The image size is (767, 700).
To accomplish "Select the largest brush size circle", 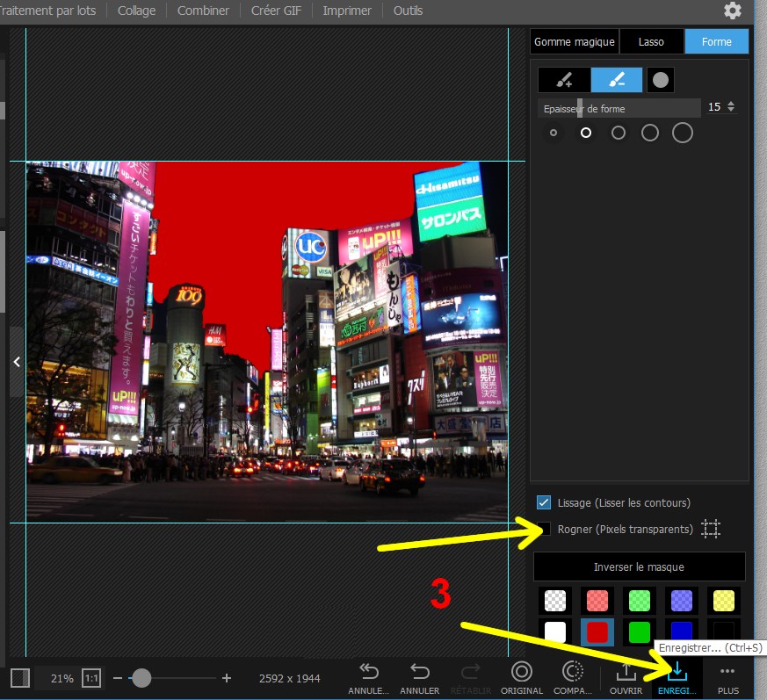I will click(x=683, y=133).
